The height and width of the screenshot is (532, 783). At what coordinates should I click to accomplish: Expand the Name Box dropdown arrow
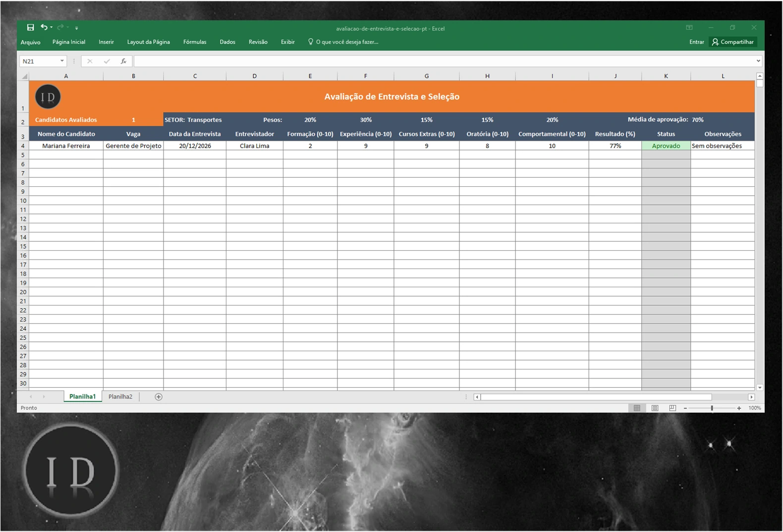tap(62, 61)
